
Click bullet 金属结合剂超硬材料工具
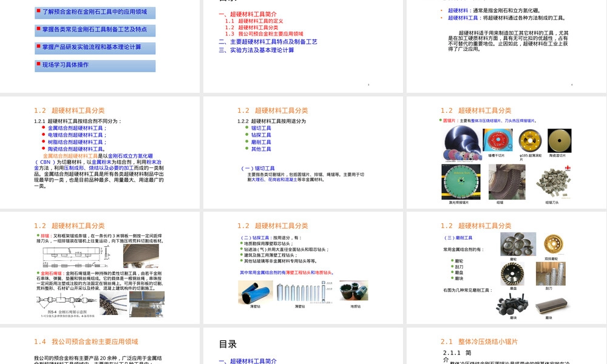tap(77, 128)
